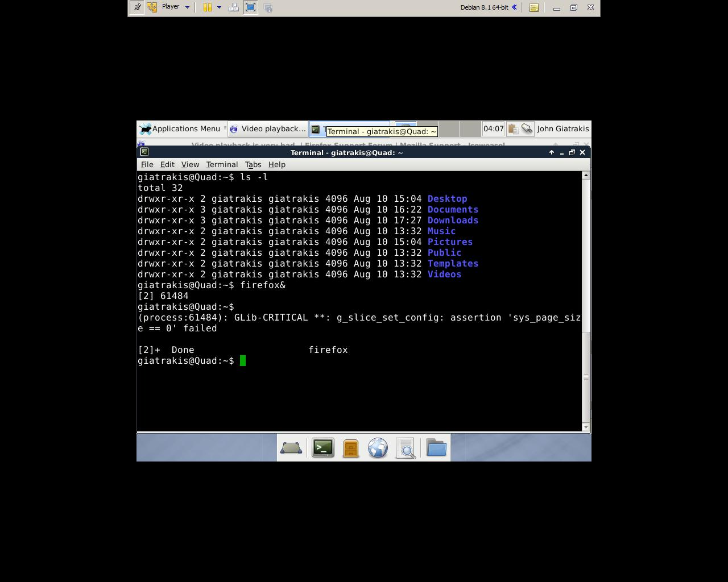Roll up the Terminal window with the arrow icon
This screenshot has height=582, width=728.
click(x=551, y=152)
